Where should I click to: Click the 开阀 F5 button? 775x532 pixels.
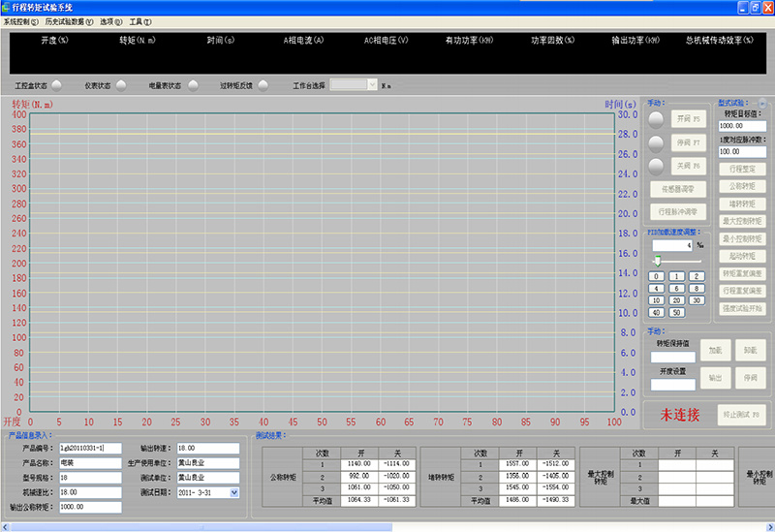689,119
